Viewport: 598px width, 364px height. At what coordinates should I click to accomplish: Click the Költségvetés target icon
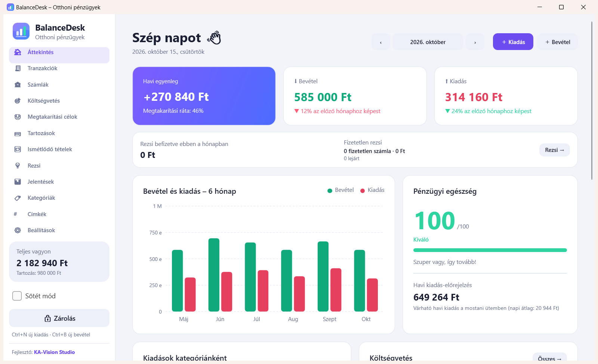click(18, 101)
